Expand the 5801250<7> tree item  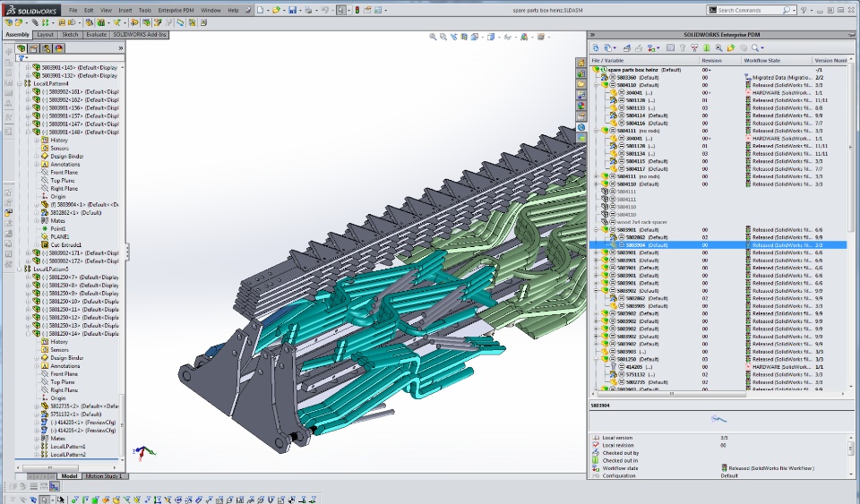point(28,278)
